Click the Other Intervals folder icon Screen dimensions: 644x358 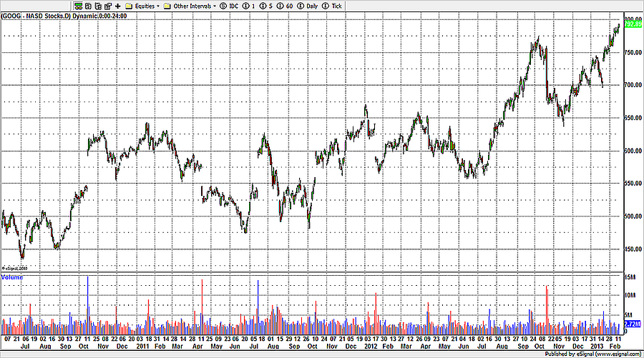(167, 6)
